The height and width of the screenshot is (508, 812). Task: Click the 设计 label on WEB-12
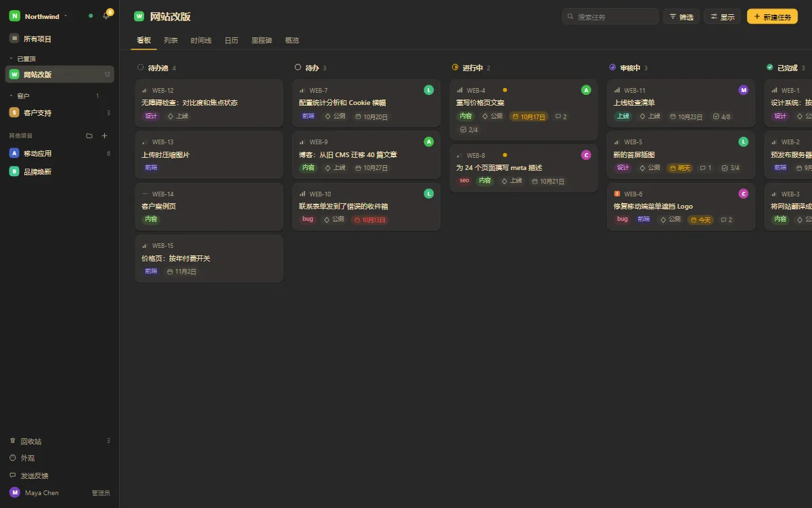coord(151,116)
